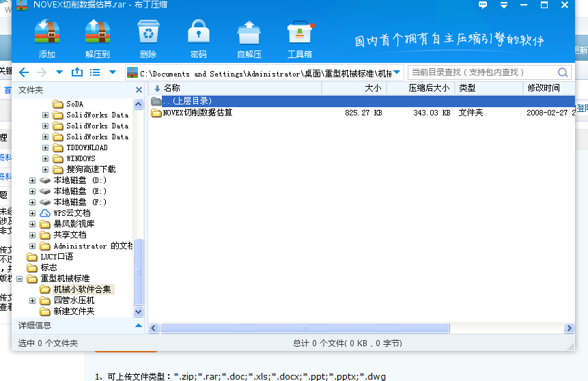Expand the address path dropdown
The height and width of the screenshot is (381, 588).
(397, 72)
